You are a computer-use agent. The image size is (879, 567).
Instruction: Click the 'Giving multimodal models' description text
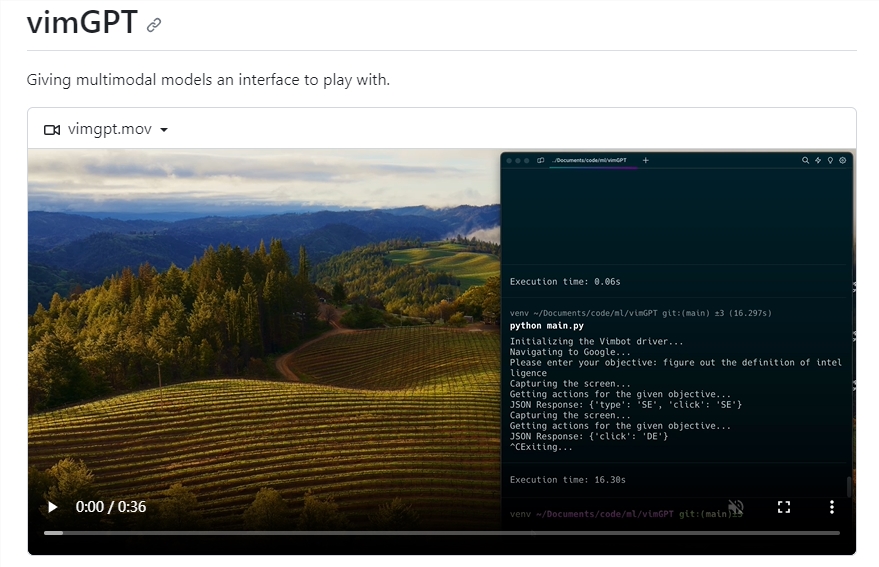coord(208,80)
